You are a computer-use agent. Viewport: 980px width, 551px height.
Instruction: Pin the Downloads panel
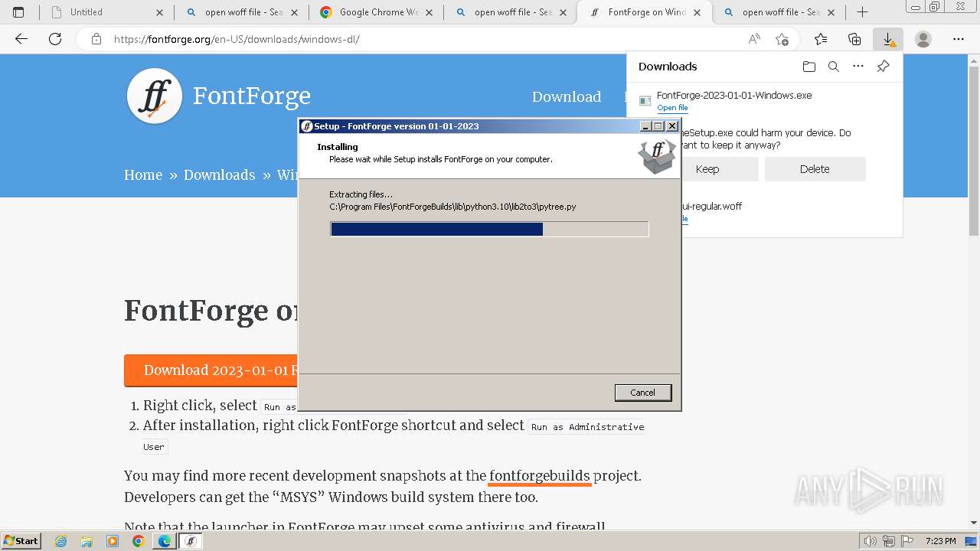[883, 67]
